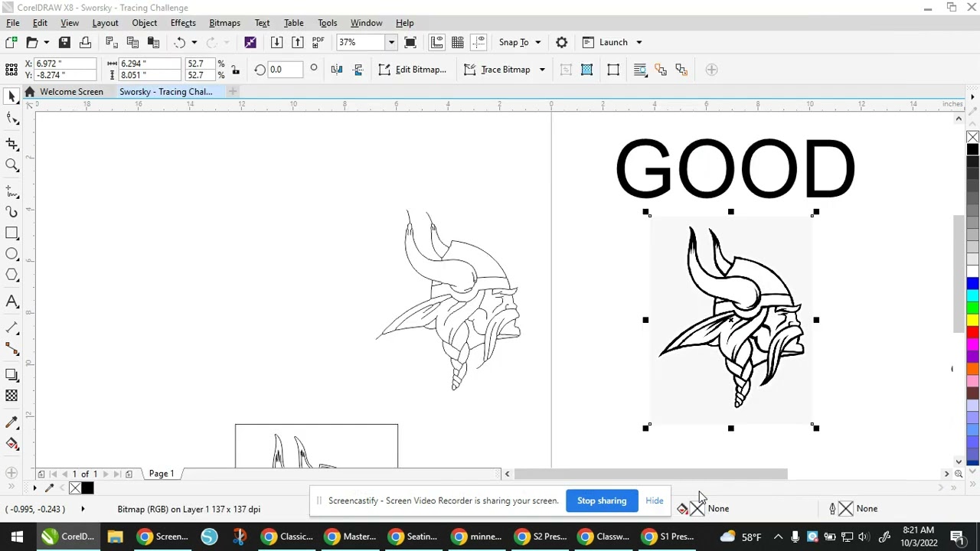980x551 pixels.
Task: Toggle the lock ratio padlock
Action: tap(235, 70)
